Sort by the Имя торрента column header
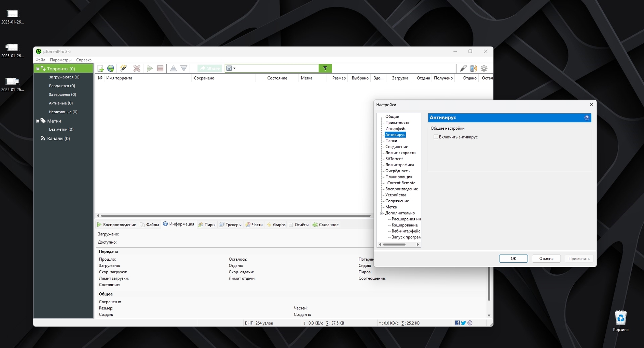644x348 pixels. click(x=148, y=78)
